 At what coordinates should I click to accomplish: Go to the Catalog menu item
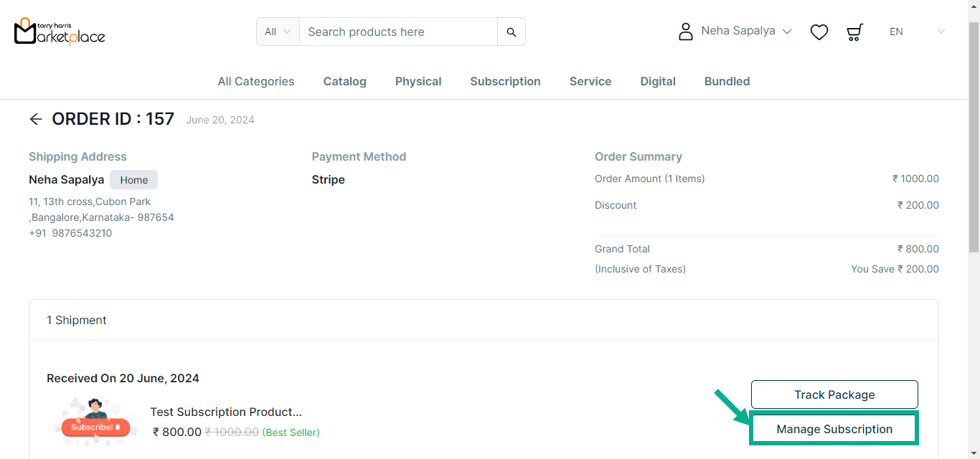click(x=345, y=81)
